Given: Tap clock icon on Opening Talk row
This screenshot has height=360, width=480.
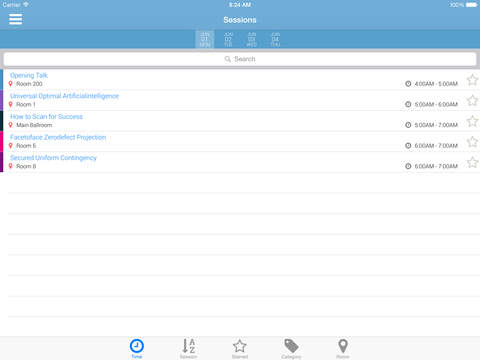Looking at the screenshot, I should [x=408, y=84].
